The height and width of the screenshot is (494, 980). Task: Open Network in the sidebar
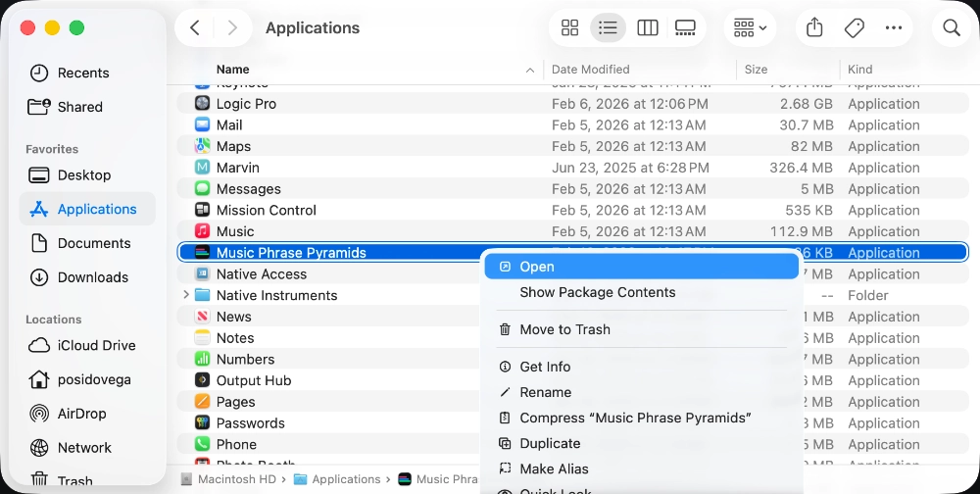point(87,448)
